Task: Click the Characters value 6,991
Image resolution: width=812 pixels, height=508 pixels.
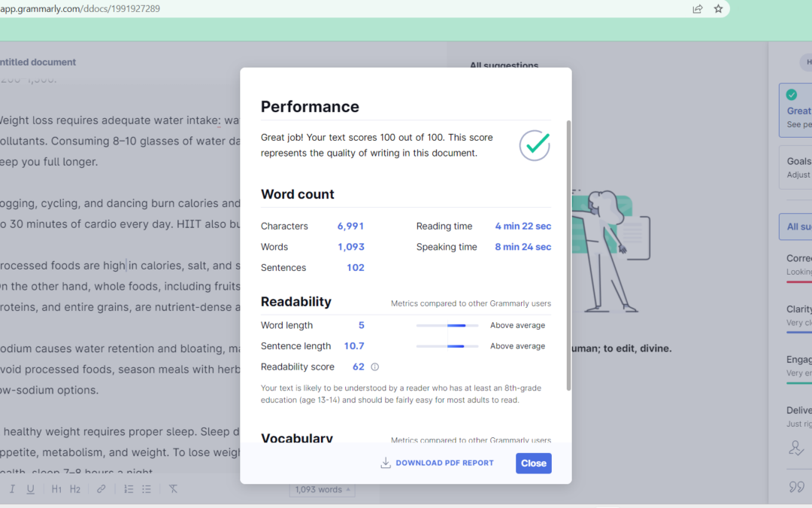Action: [x=350, y=226]
